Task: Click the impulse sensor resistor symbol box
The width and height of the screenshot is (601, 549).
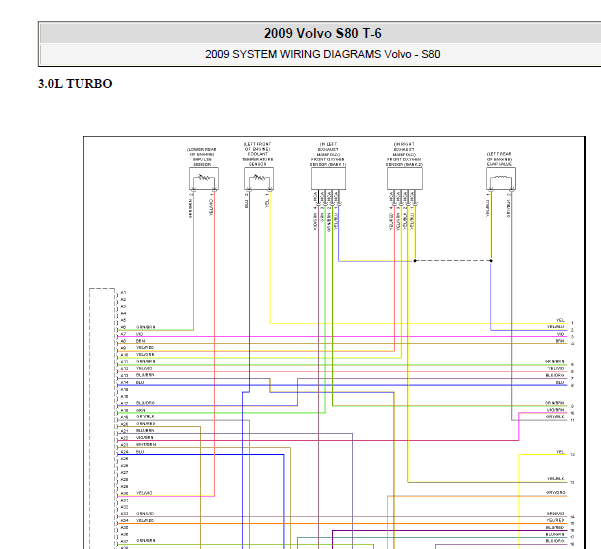Action: pyautogui.click(x=204, y=178)
